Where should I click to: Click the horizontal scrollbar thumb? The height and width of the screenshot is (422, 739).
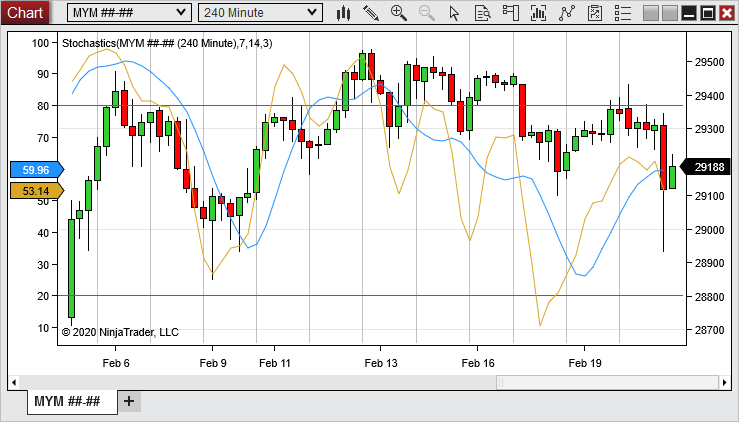pos(605,382)
